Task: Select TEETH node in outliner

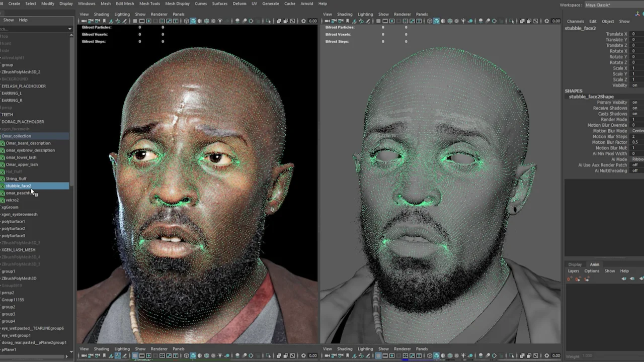Action: [x=7, y=115]
